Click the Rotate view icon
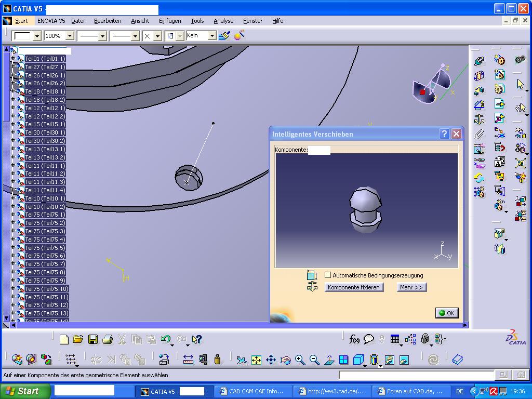The image size is (532, 399). pyautogui.click(x=285, y=360)
